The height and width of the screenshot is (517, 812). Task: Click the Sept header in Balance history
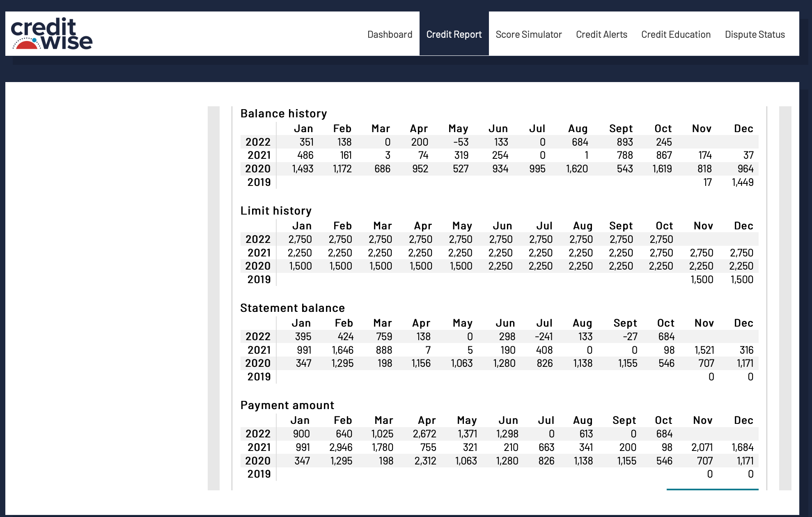(621, 128)
